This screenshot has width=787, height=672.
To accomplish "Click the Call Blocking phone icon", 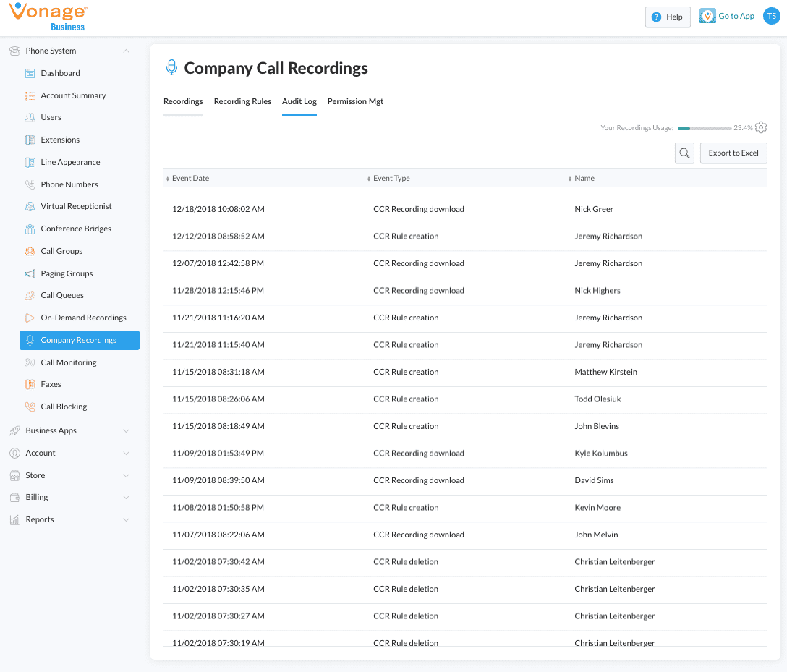I will (30, 407).
